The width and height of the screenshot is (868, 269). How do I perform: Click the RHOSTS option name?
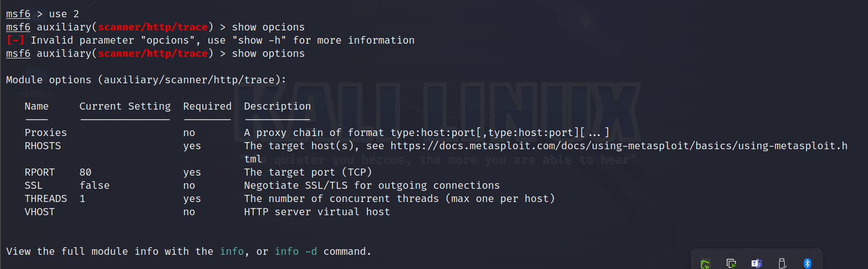pyautogui.click(x=43, y=146)
